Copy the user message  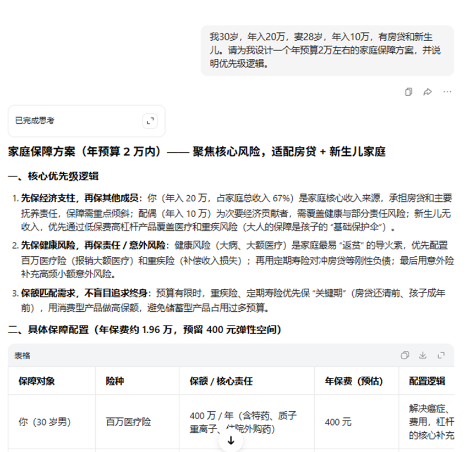click(408, 92)
